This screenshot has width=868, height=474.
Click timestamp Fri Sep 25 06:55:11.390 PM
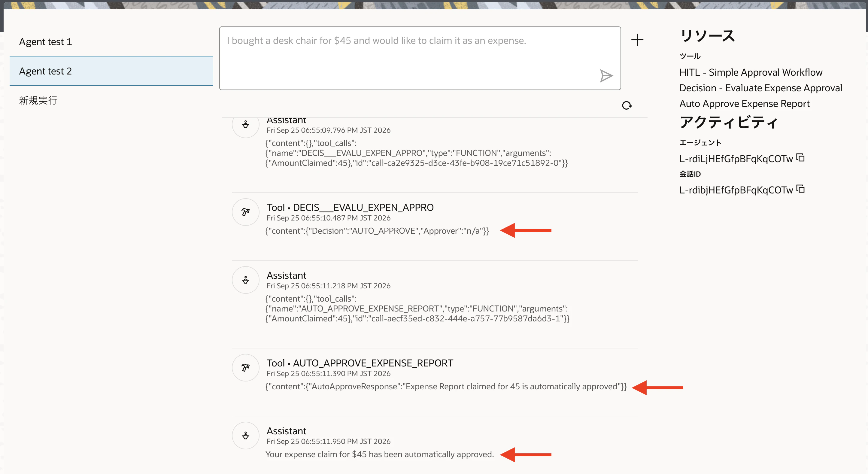click(329, 374)
